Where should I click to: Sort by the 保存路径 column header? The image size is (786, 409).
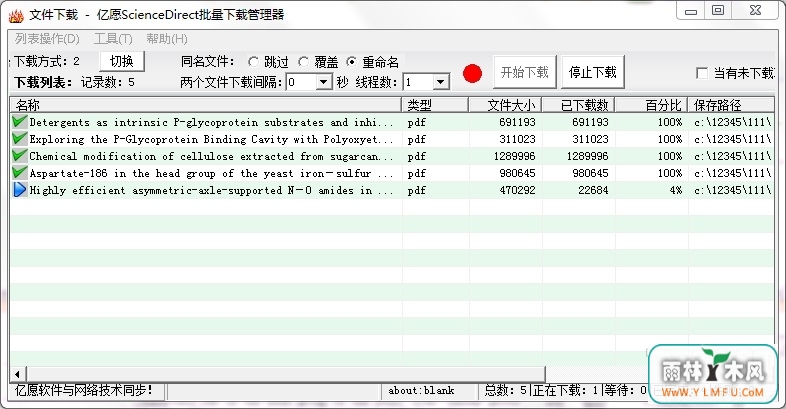pos(731,105)
